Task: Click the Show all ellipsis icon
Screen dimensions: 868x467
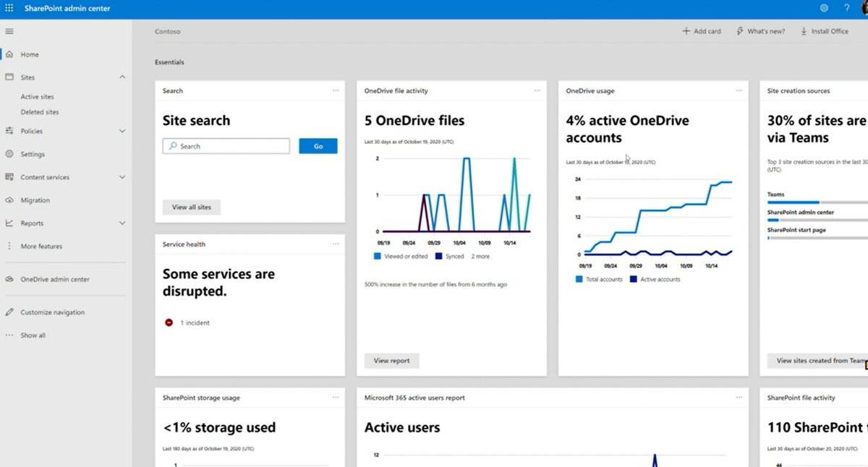Action: pos(9,335)
